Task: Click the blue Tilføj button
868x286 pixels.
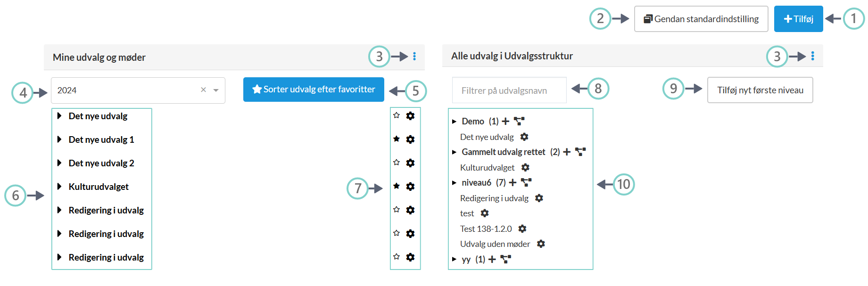Action: [x=798, y=19]
